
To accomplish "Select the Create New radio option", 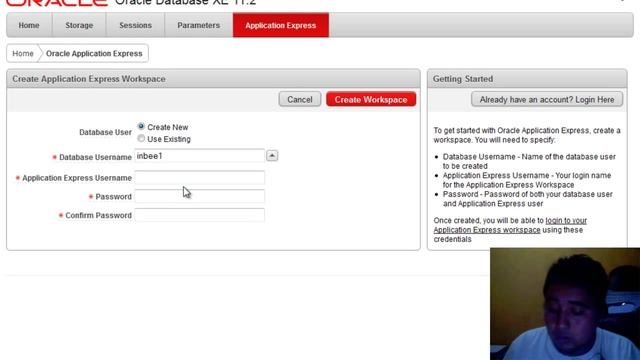I will tap(141, 127).
